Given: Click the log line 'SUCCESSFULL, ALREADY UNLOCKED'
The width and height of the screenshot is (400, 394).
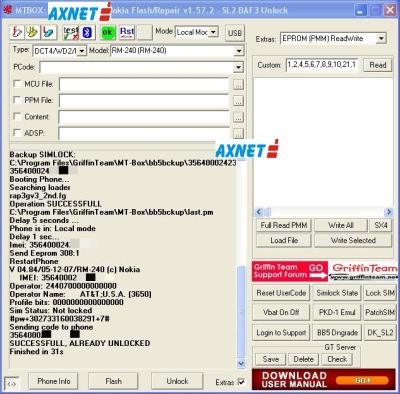Looking at the screenshot, I should (80, 343).
